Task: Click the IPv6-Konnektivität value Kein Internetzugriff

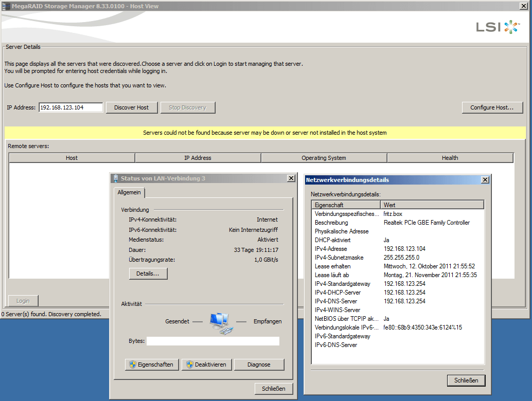Action: pos(254,230)
